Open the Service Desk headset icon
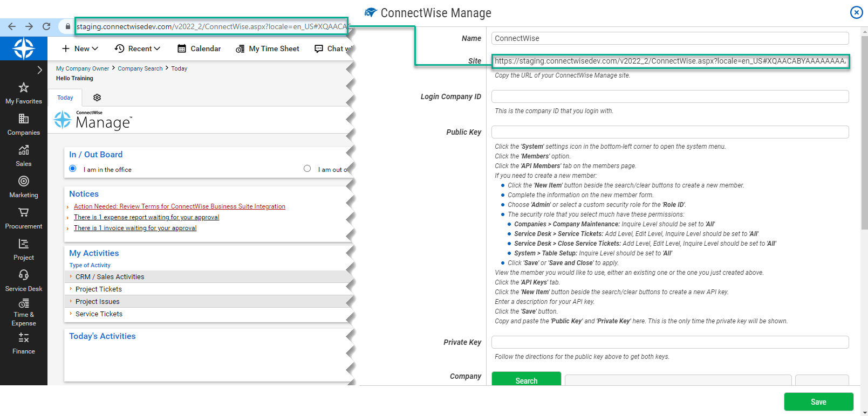The width and height of the screenshot is (868, 416). click(24, 275)
